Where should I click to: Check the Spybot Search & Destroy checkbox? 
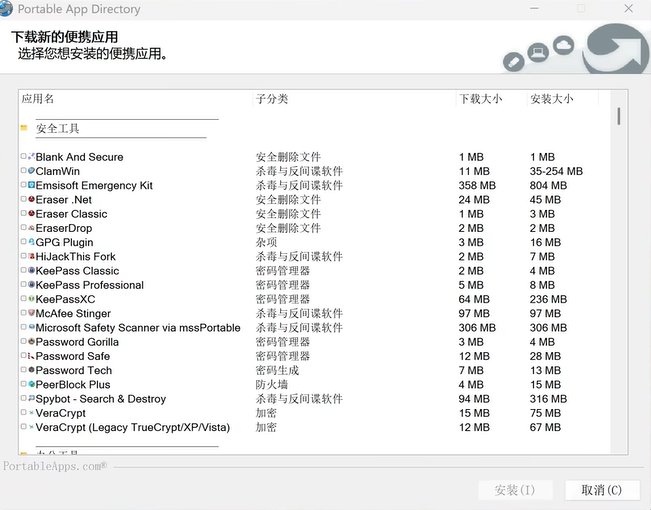(x=24, y=398)
